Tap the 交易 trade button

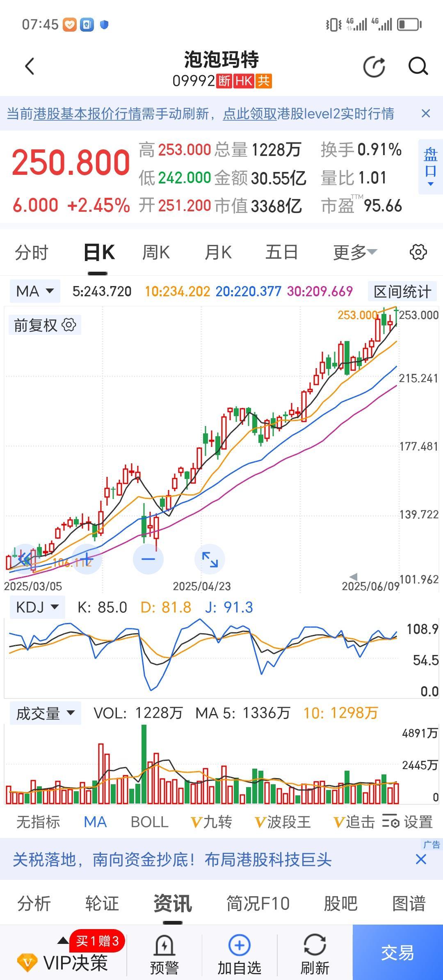pos(397,952)
